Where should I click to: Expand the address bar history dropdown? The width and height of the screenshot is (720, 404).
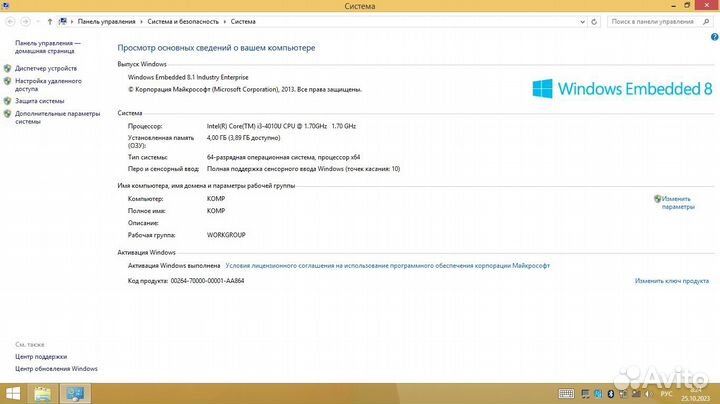[583, 20]
